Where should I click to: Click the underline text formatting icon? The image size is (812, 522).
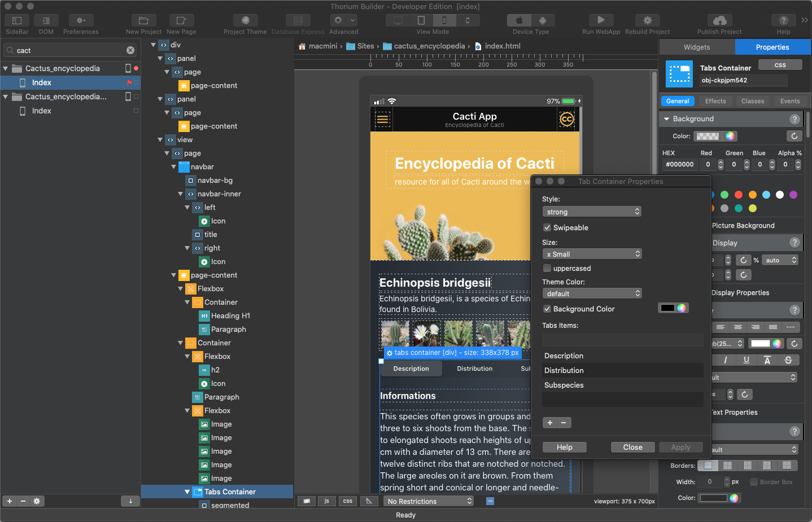click(746, 360)
